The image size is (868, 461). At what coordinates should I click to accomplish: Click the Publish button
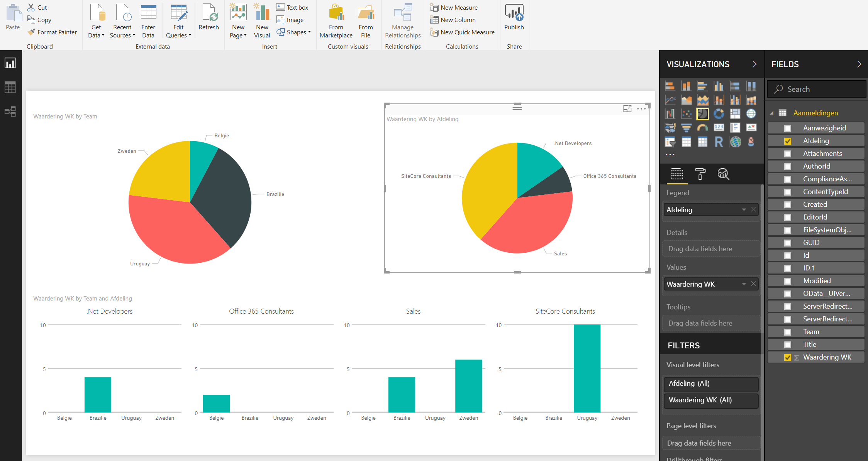(x=514, y=17)
